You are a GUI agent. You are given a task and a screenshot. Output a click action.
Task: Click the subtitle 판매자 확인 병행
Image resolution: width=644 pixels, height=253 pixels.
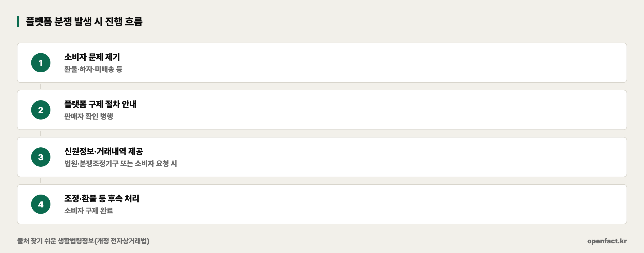[x=89, y=116]
